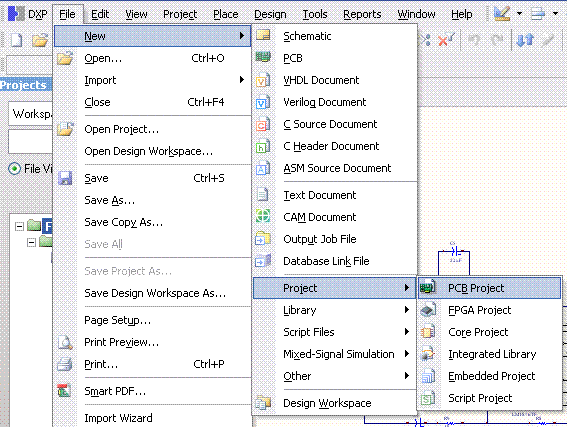
Task: Click the Integrated Library icon
Action: click(x=428, y=354)
